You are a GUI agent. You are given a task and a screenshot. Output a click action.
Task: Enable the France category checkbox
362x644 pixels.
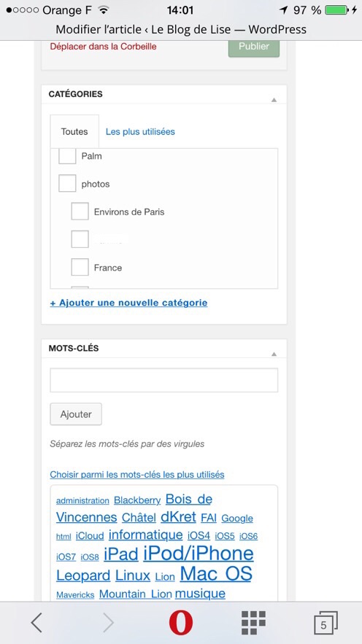pos(80,268)
